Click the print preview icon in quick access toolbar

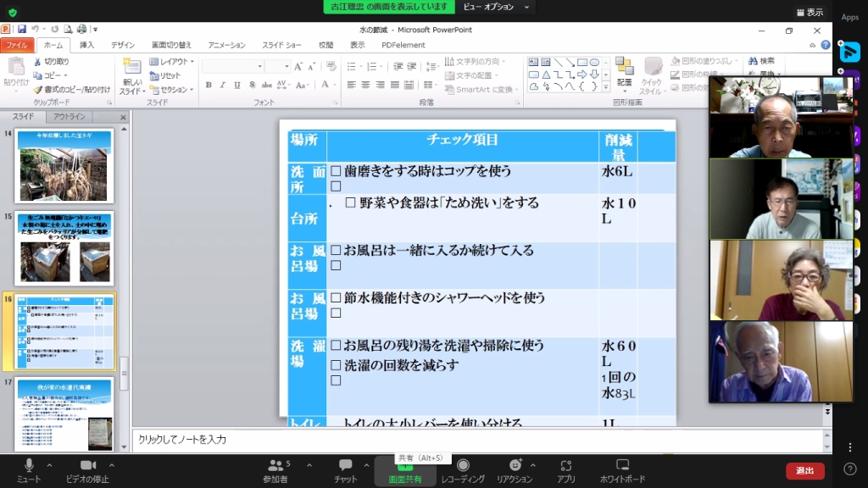point(68,29)
